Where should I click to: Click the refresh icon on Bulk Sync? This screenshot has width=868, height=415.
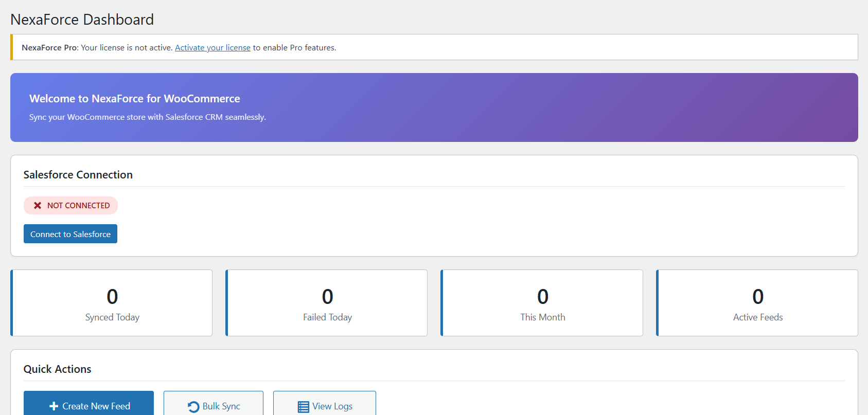[193, 407]
